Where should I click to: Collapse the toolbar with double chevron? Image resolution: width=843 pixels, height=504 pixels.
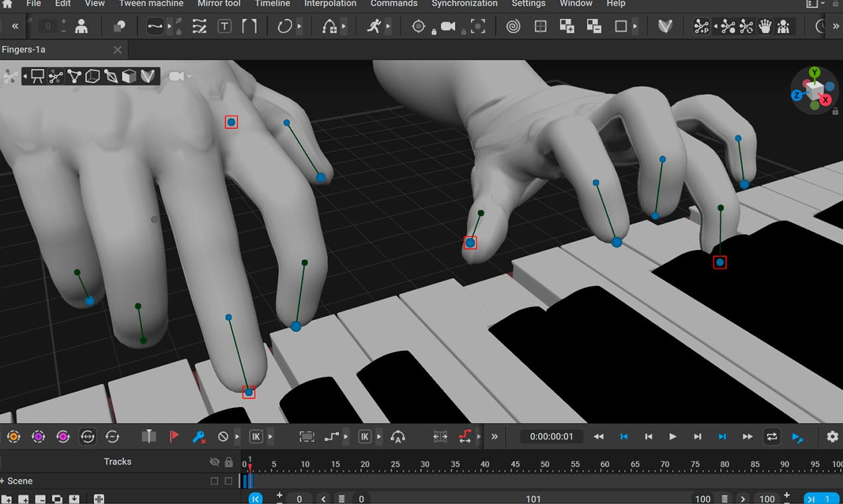(x=15, y=27)
